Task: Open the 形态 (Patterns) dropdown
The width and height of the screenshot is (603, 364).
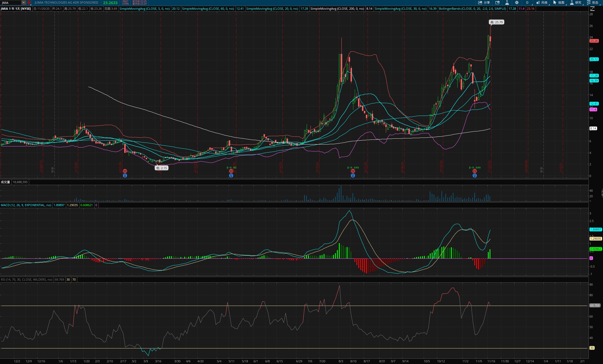Action: coord(593,3)
